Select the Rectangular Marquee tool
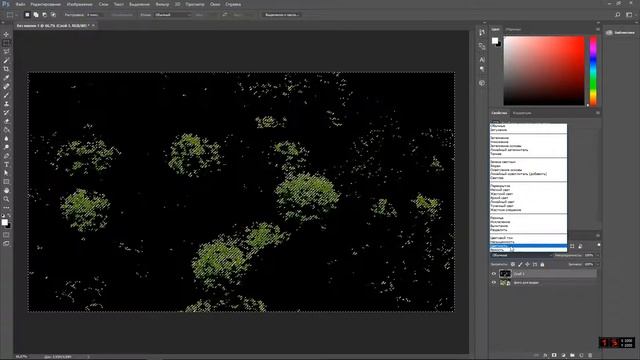Screen dimensions: 640x360 [x=6, y=43]
